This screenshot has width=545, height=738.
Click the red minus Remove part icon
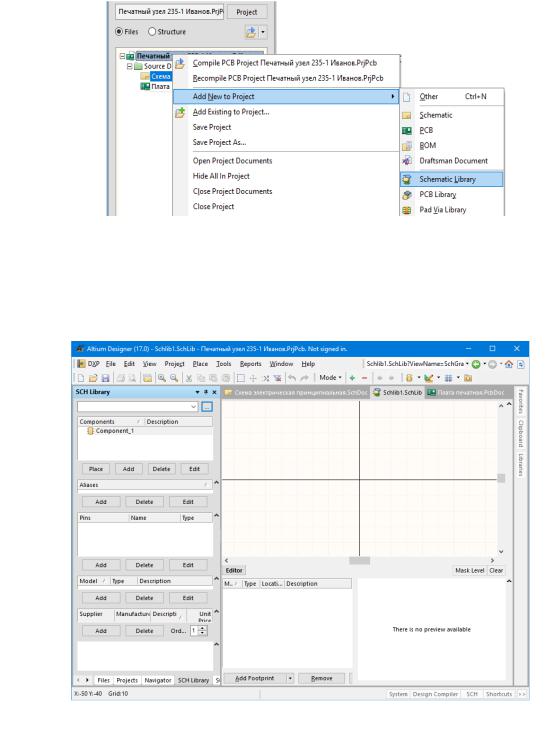(x=364, y=378)
